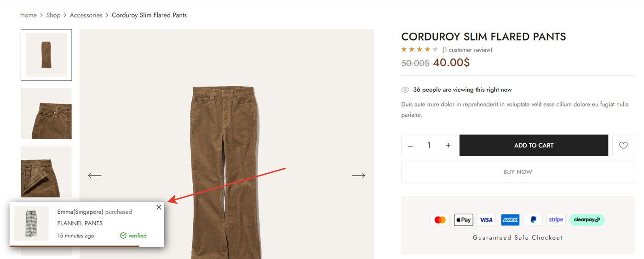Go to next product image arrow

click(358, 176)
